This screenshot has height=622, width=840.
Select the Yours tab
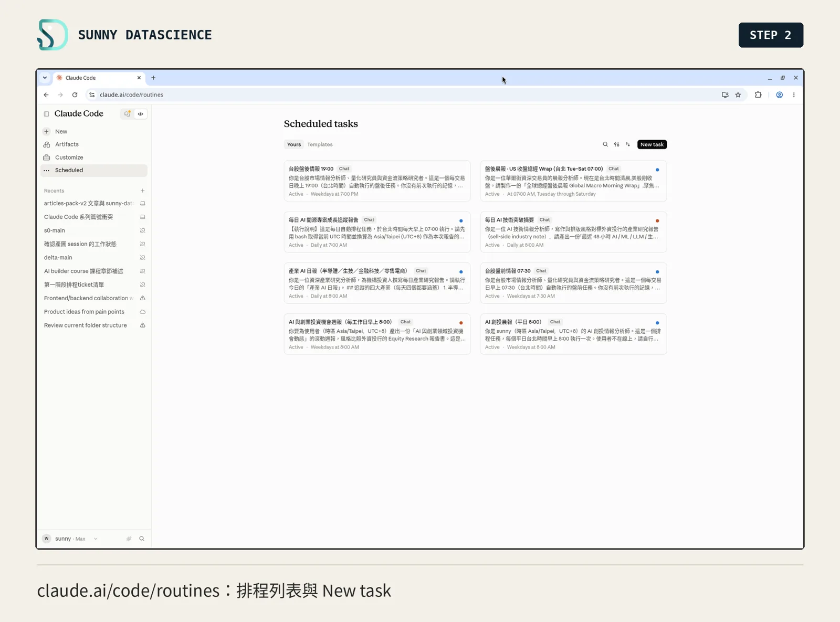tap(294, 144)
